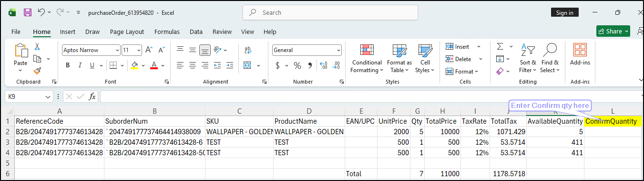644x181 pixels.
Task: Click the AutoSum sigma icon
Action: pyautogui.click(x=500, y=47)
